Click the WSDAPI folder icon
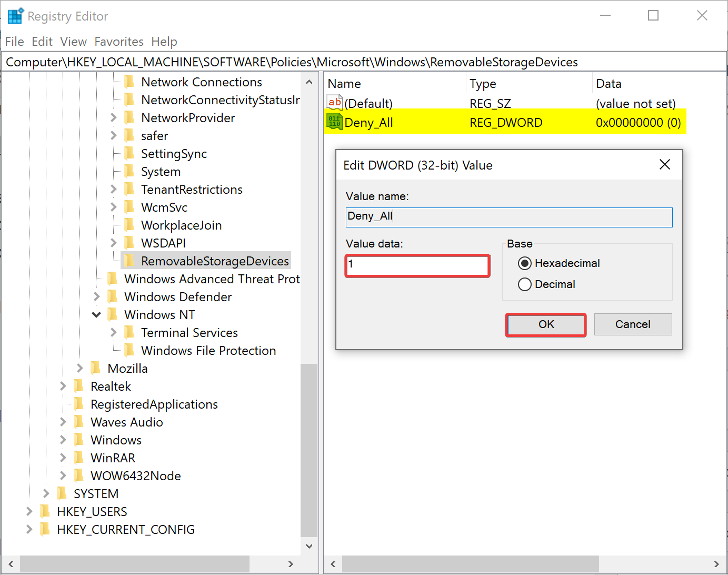This screenshot has width=728, height=575. point(129,243)
